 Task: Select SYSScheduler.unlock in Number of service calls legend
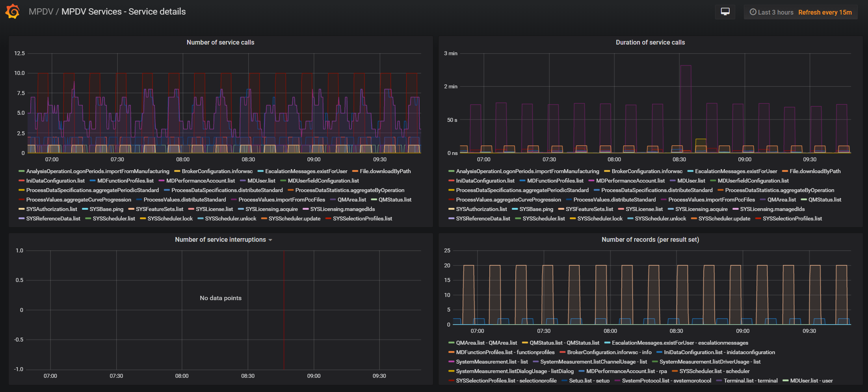coord(230,218)
